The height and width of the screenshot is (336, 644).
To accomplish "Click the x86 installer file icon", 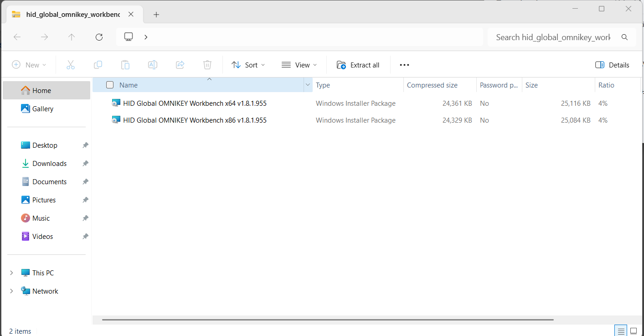I will pyautogui.click(x=116, y=120).
